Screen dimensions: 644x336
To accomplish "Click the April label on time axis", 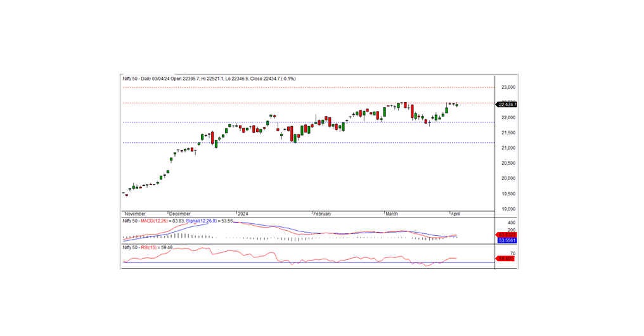I will 456,214.
